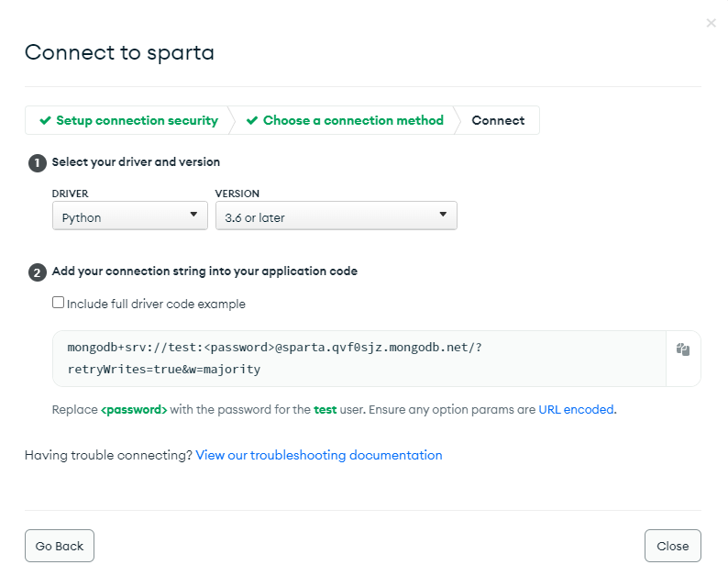Click the step 1 number badge

tap(38, 163)
